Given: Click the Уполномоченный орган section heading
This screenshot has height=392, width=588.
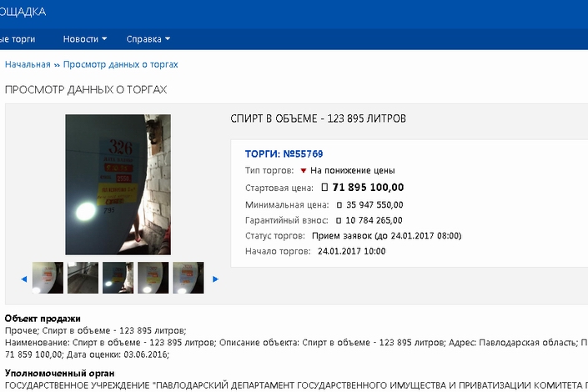Looking at the screenshot, I should 59,373.
